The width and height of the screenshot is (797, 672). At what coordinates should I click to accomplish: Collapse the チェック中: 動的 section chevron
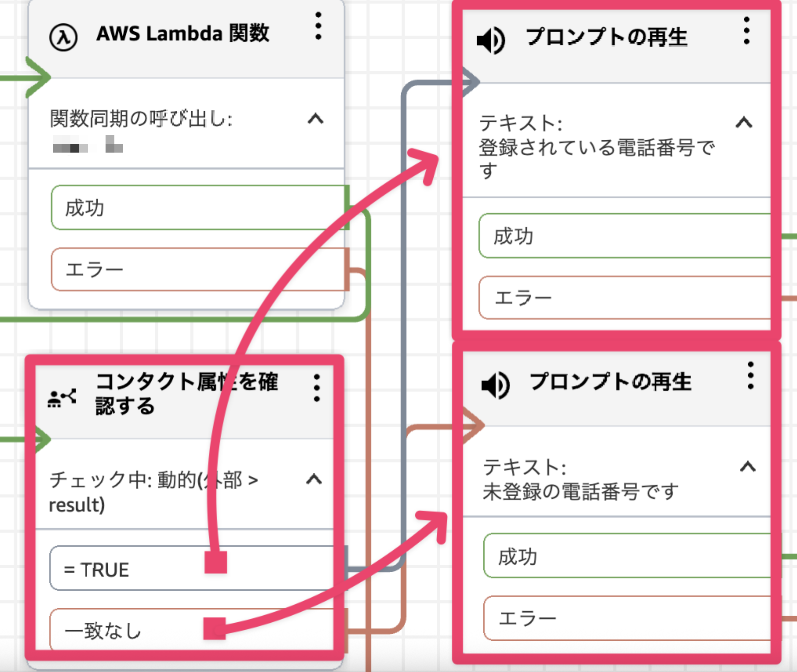314,478
